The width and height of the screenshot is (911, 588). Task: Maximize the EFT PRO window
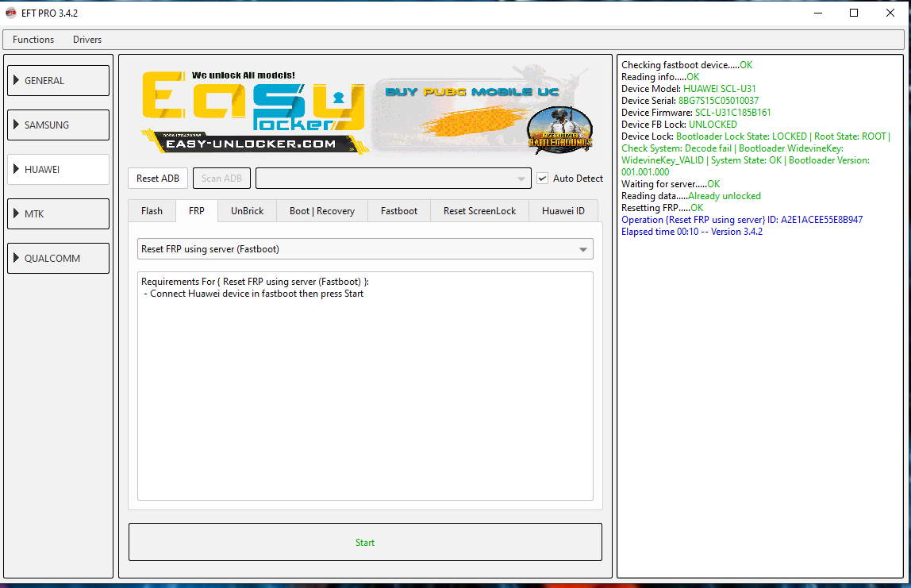coord(854,13)
